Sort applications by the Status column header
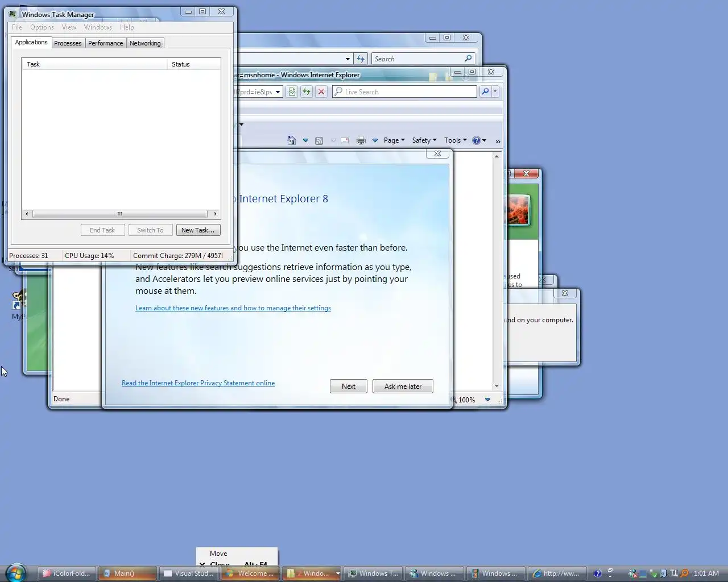Image resolution: width=728 pixels, height=582 pixels. [x=194, y=64]
